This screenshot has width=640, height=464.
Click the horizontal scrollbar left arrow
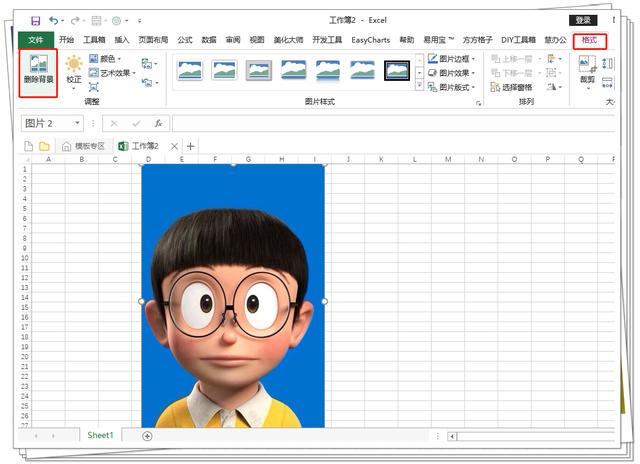(x=452, y=436)
